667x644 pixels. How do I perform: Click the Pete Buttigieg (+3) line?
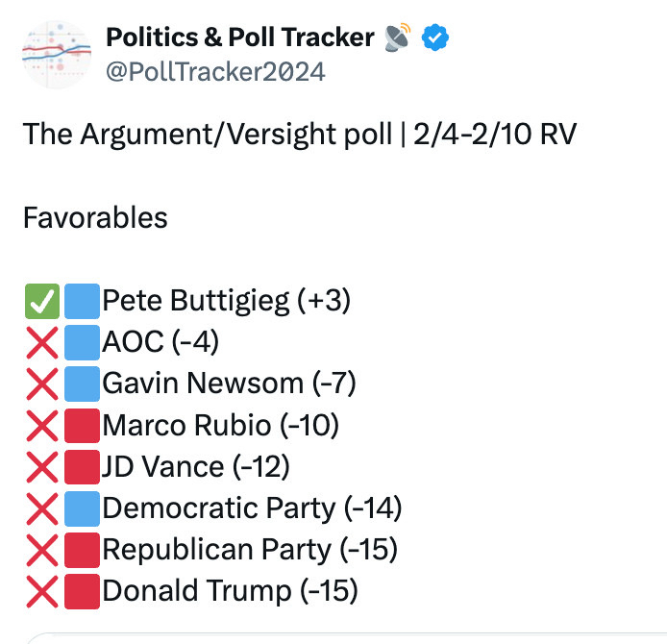pos(227,302)
